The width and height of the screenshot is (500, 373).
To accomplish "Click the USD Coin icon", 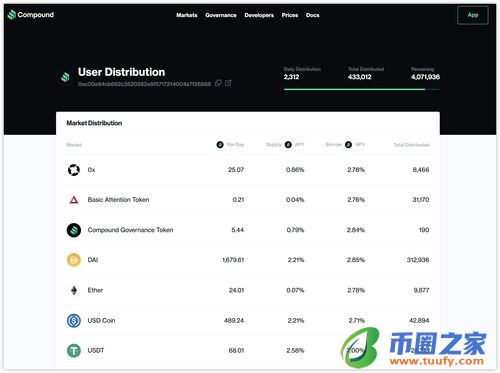I will (74, 321).
